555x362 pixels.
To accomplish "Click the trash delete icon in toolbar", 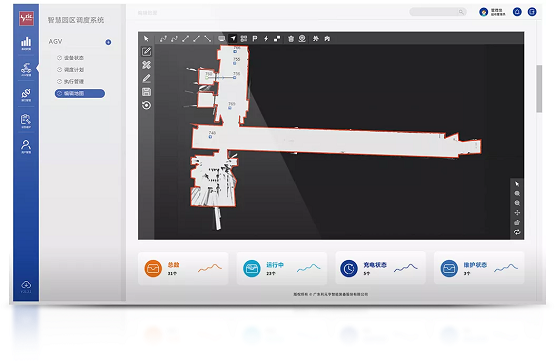I will point(291,39).
